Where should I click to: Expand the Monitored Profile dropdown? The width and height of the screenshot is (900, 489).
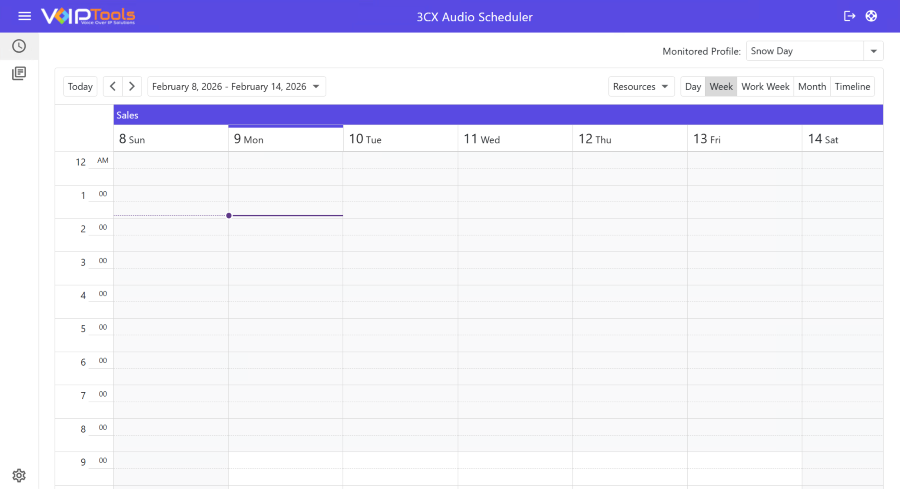tap(873, 51)
